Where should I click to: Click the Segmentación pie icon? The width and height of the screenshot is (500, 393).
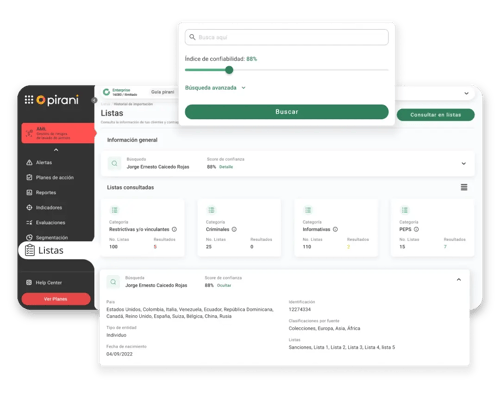29,237
